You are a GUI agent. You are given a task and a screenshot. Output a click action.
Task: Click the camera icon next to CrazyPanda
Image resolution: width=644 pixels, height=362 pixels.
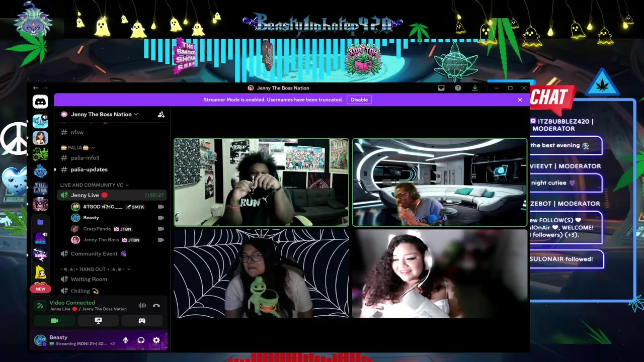click(161, 229)
